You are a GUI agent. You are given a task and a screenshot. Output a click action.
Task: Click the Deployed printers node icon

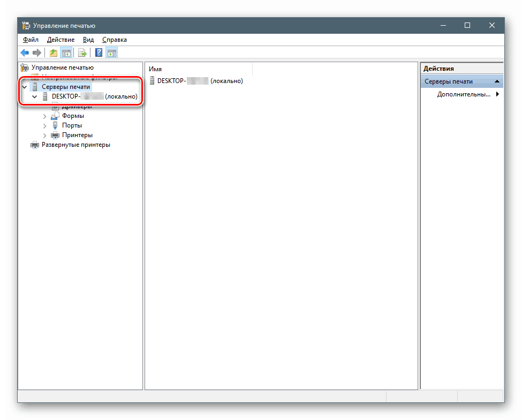click(35, 145)
